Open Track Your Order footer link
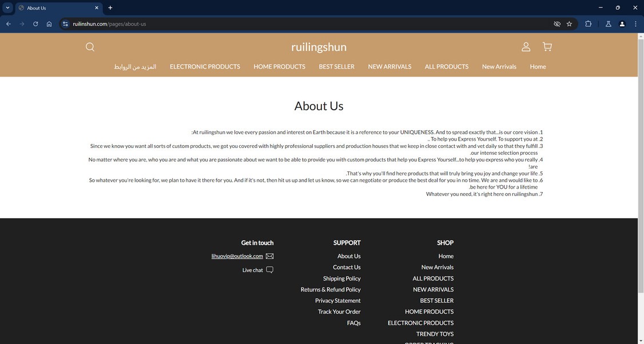The image size is (644, 344). 339,311
